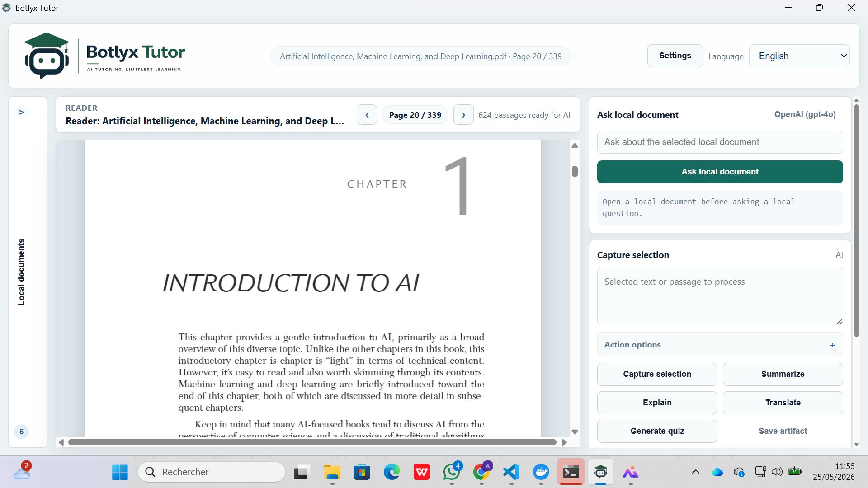868x488 pixels.
Task: Click the horizontal scrollbar right arrow
Action: point(564,442)
